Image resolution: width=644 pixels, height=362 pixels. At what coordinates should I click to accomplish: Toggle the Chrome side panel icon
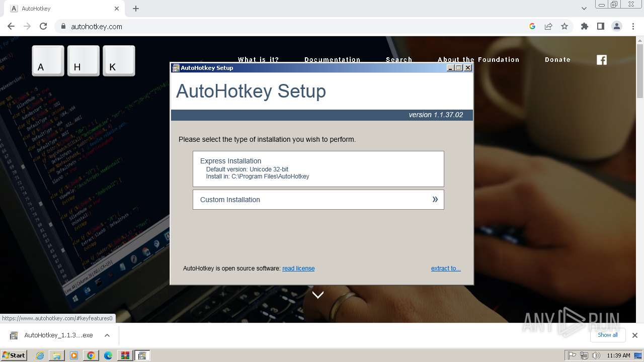600,26
